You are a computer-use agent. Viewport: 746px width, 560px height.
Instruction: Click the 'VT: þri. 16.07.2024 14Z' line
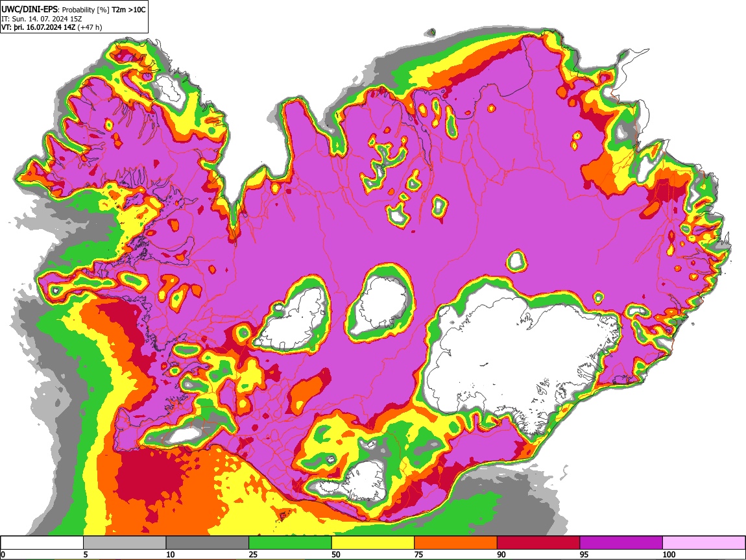[38, 27]
